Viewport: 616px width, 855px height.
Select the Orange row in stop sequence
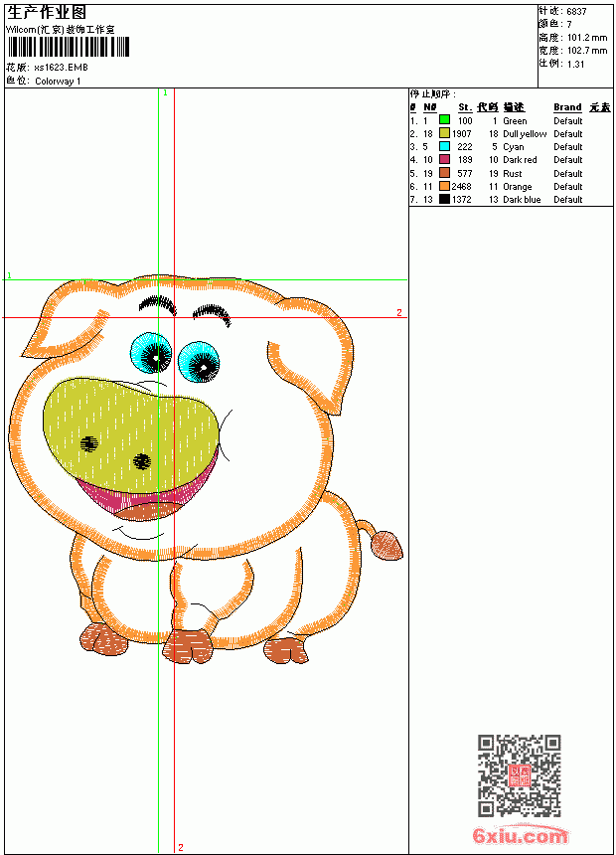tap(511, 186)
